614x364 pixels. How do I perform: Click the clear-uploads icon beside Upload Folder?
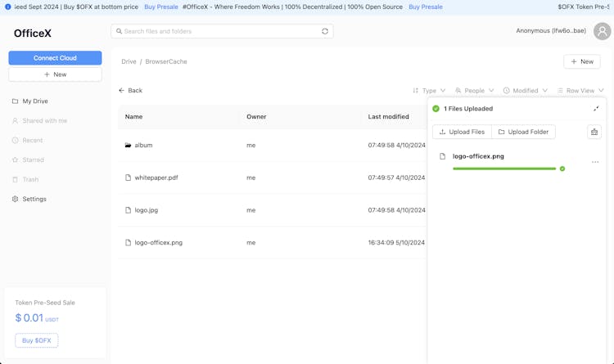(594, 132)
